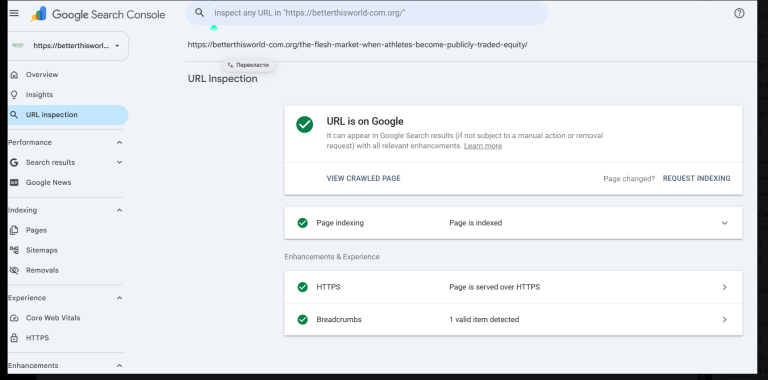Click VIEW CRAWLED PAGE

363,179
